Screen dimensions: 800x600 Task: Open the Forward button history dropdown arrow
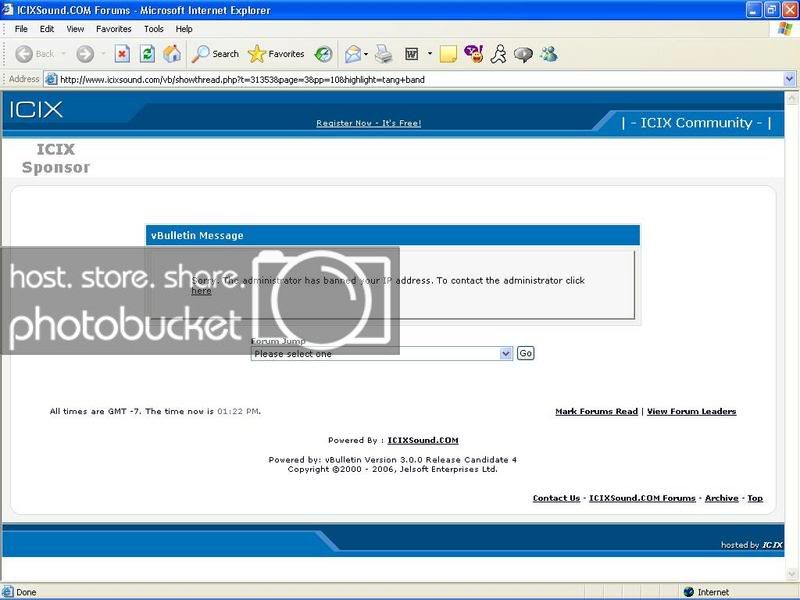click(103, 54)
